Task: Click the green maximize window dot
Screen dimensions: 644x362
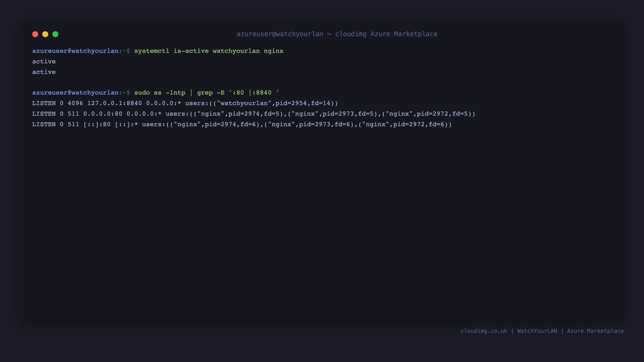Action: click(55, 34)
